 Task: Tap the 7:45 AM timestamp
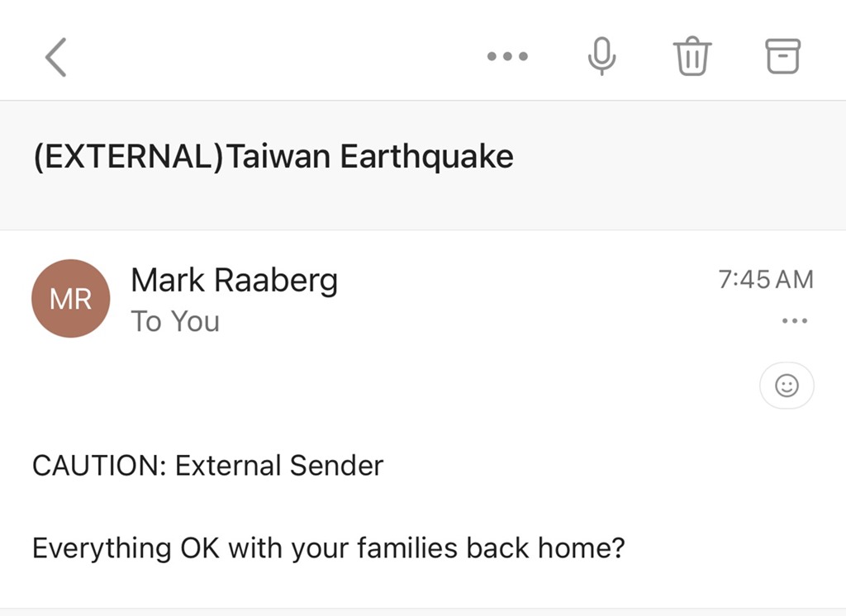pyautogui.click(x=766, y=279)
